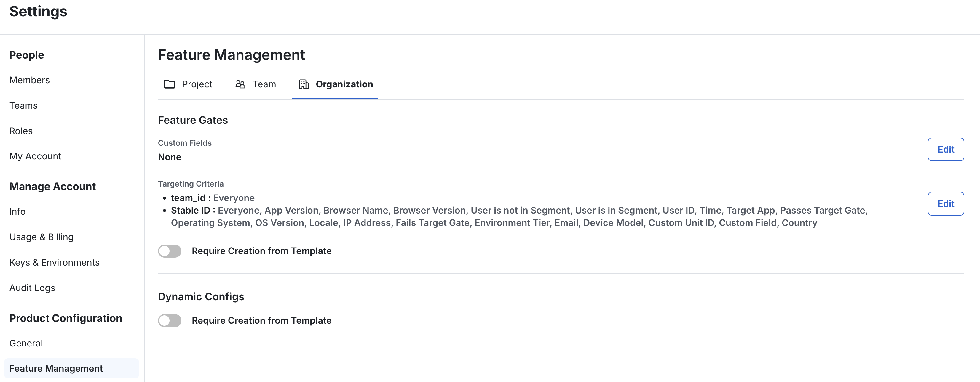Open Usage & Billing

click(42, 237)
